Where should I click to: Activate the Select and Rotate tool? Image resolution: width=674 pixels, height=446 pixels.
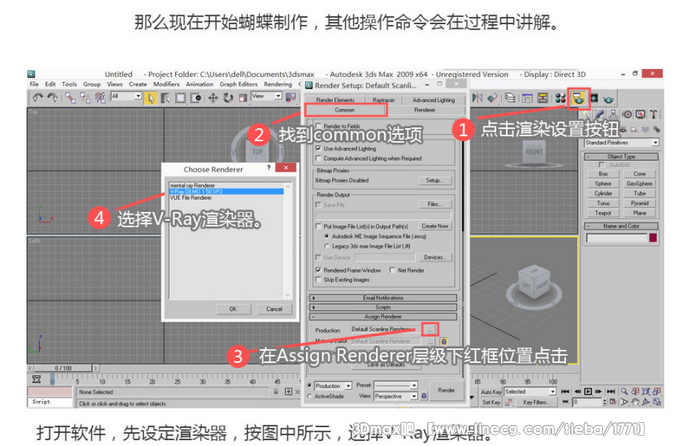tap(228, 98)
